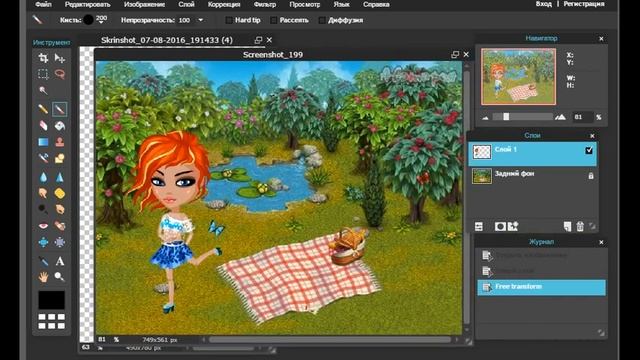Click the zoom out mountain icon in Навигатор
This screenshot has height=360, width=640.
click(x=485, y=118)
